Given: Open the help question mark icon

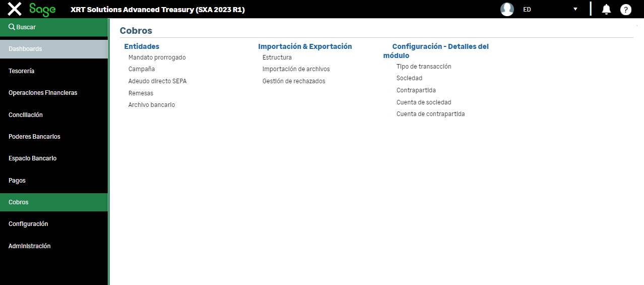Looking at the screenshot, I should tap(625, 9).
